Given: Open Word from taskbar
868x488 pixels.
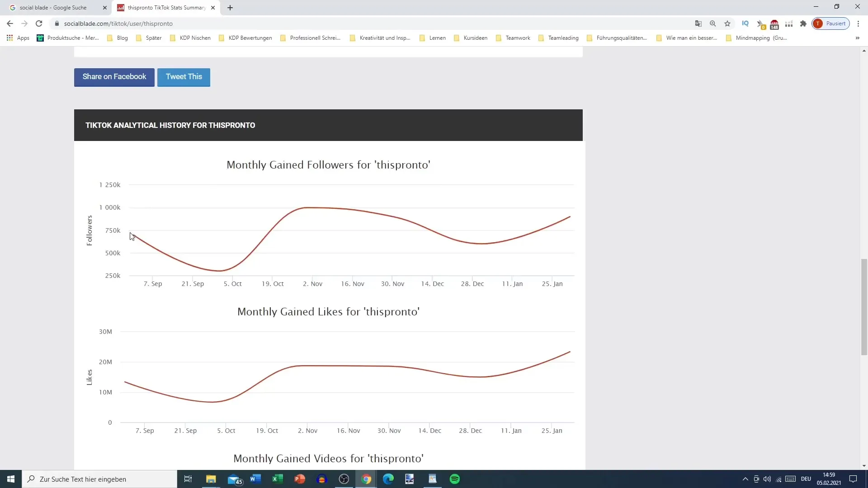Looking at the screenshot, I should (x=255, y=479).
